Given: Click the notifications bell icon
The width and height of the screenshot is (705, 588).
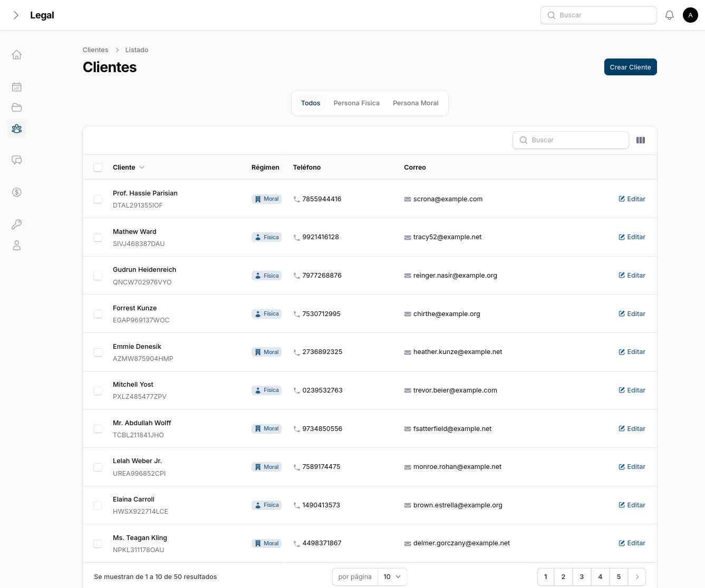Looking at the screenshot, I should click(x=669, y=15).
